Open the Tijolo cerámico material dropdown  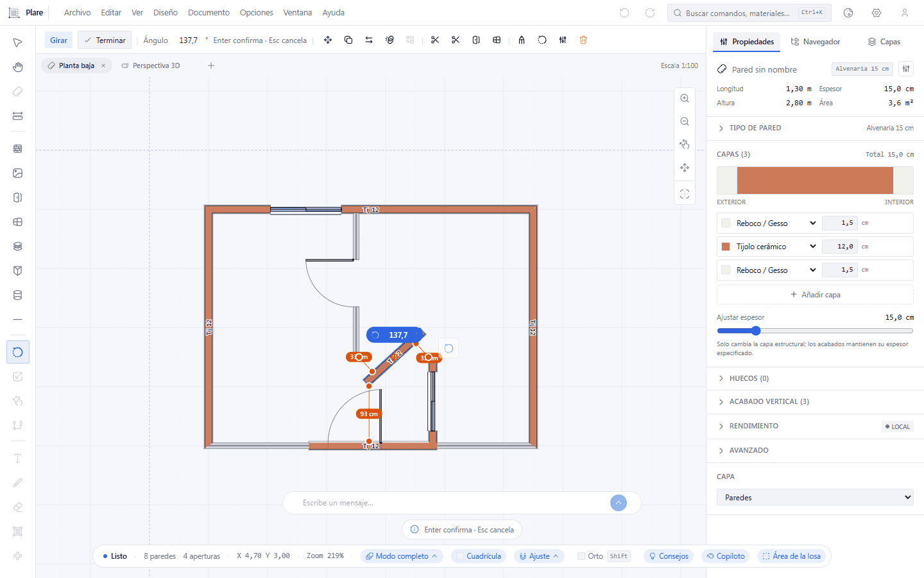pyautogui.click(x=776, y=247)
